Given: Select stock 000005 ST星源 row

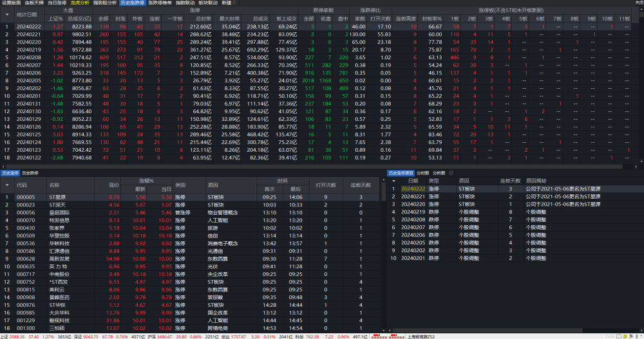Looking at the screenshot, I should click(190, 197).
